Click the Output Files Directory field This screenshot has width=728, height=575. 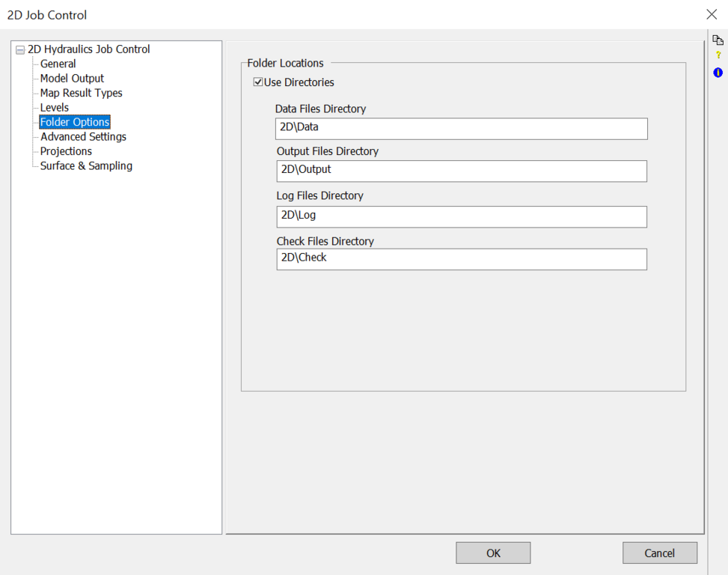pos(461,171)
